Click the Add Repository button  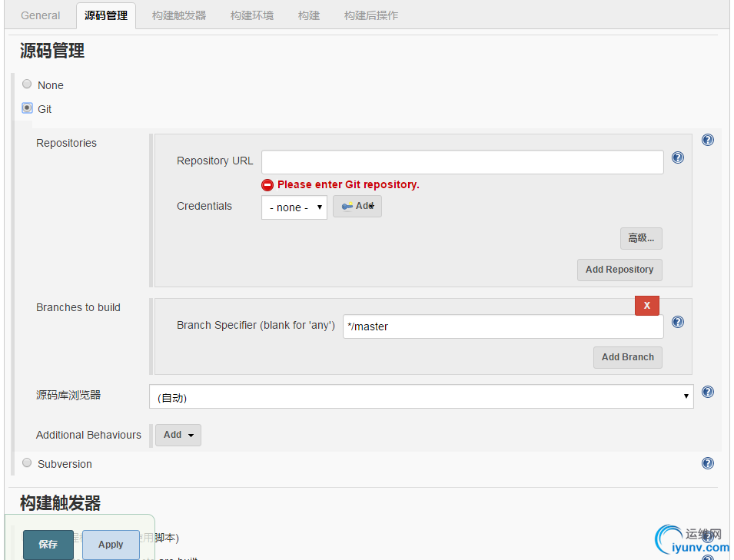[619, 270]
